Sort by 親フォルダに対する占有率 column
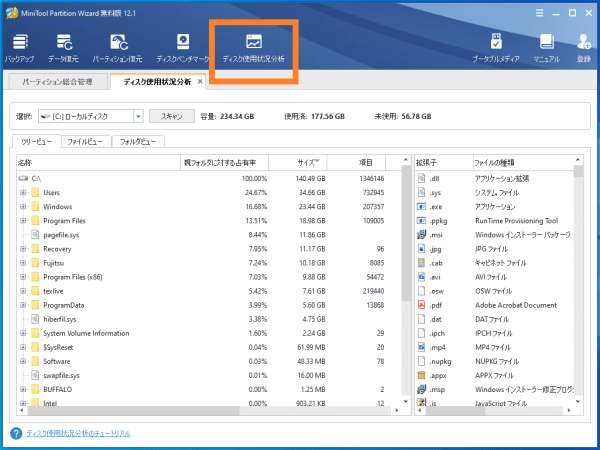This screenshot has height=450, width=600. (x=224, y=163)
